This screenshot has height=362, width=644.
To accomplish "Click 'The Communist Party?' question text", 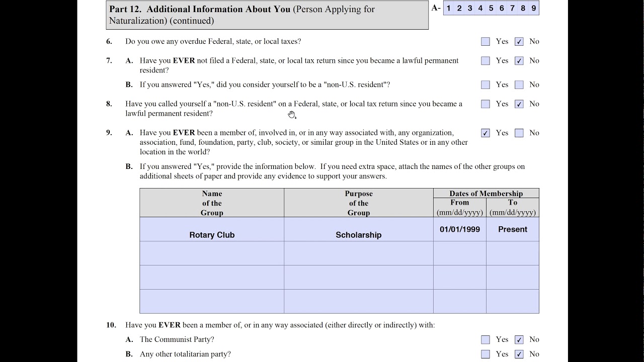I will point(177,340).
